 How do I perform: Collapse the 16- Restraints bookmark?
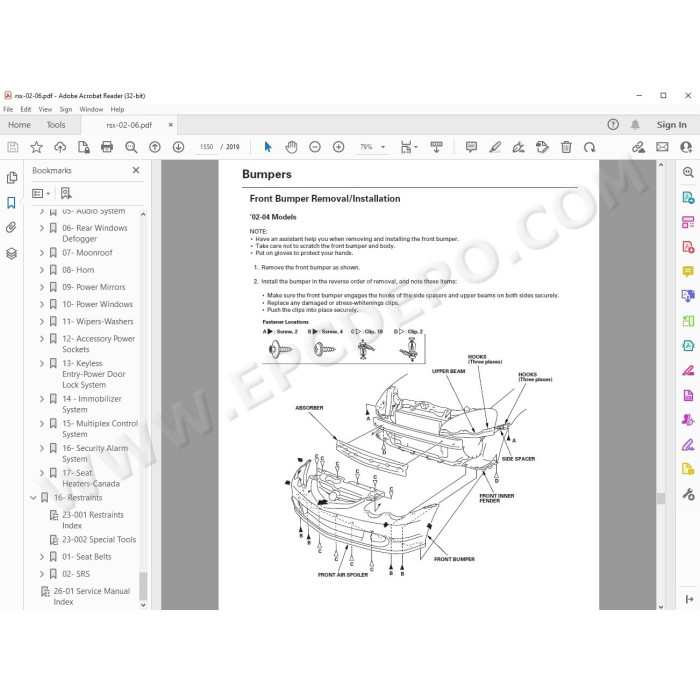(x=33, y=497)
